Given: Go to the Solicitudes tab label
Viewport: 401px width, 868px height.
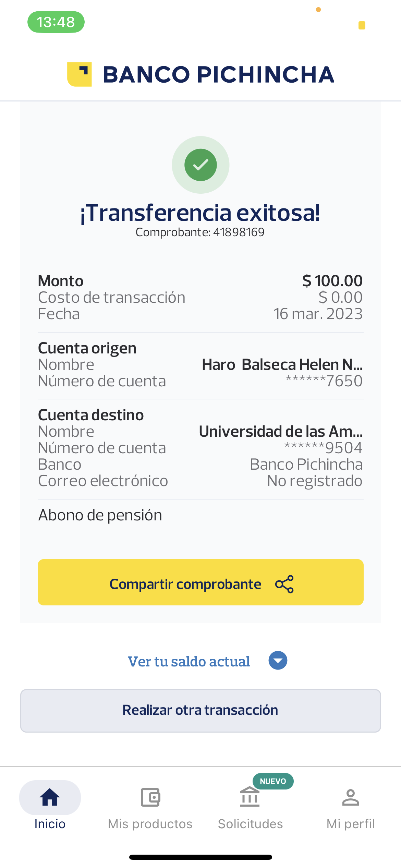Looking at the screenshot, I should [x=250, y=824].
